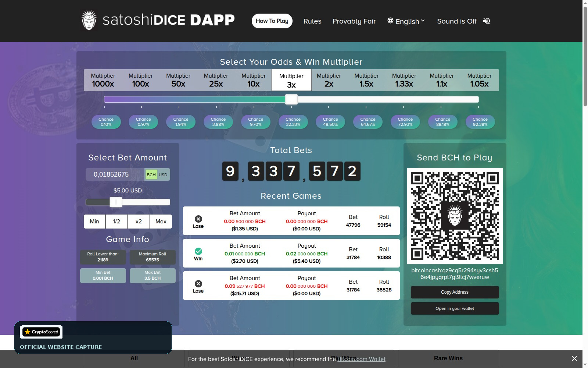Image resolution: width=588 pixels, height=368 pixels.
Task: Choose the Chance 0.97% pill
Action: click(x=143, y=122)
